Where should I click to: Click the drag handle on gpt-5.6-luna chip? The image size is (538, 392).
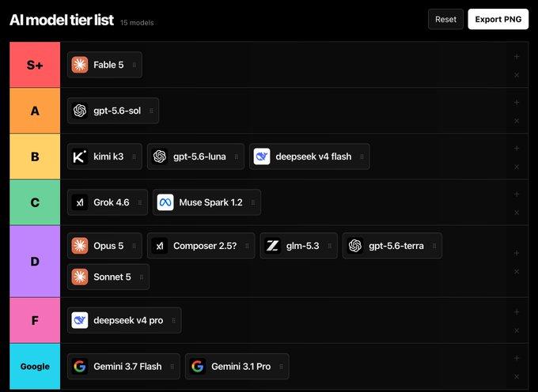(x=237, y=157)
